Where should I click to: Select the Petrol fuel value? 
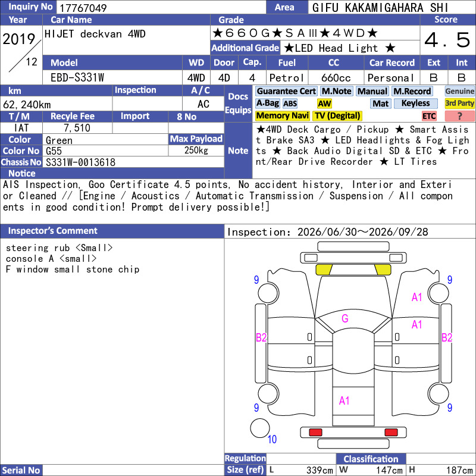pos(287,78)
